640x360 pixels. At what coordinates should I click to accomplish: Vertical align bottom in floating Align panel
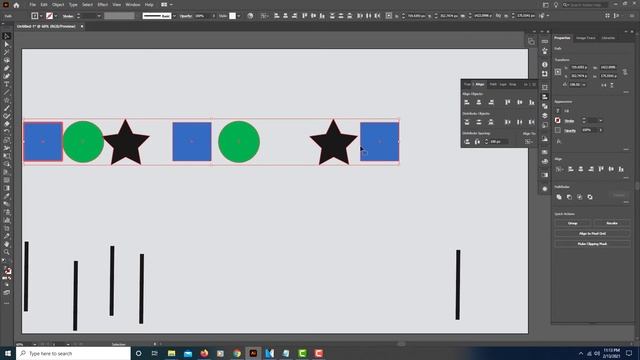point(531,102)
